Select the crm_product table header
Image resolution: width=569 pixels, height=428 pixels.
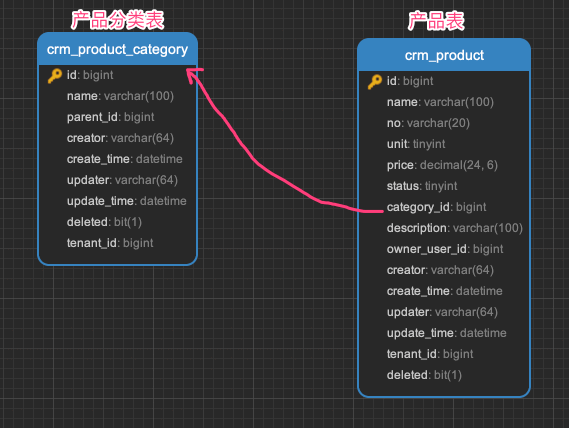(x=444, y=56)
